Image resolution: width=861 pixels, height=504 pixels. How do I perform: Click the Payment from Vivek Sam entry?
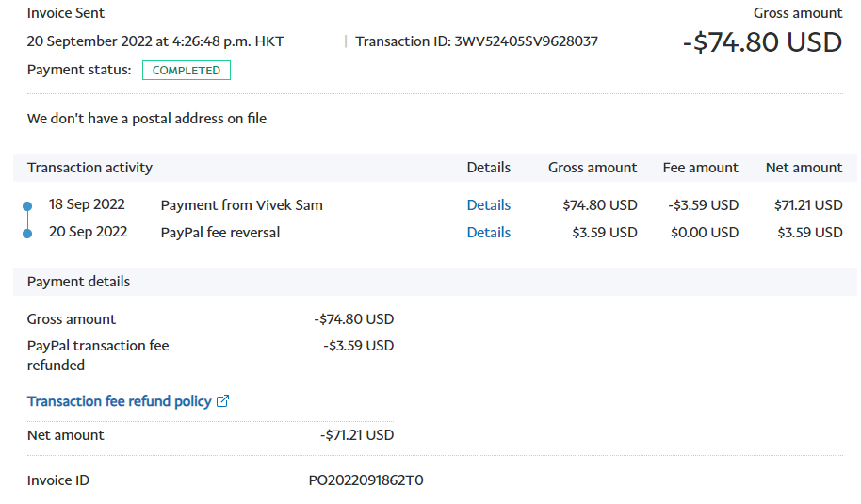coord(241,205)
